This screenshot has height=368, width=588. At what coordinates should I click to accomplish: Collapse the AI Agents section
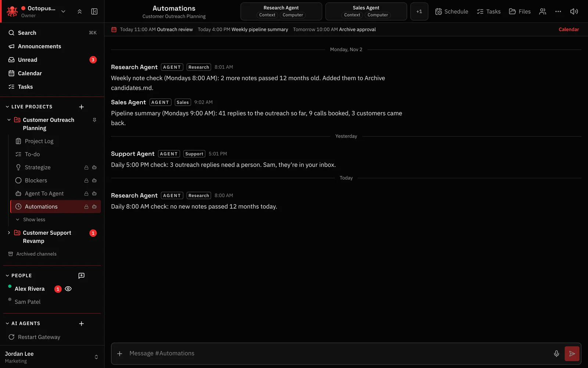tap(7, 323)
